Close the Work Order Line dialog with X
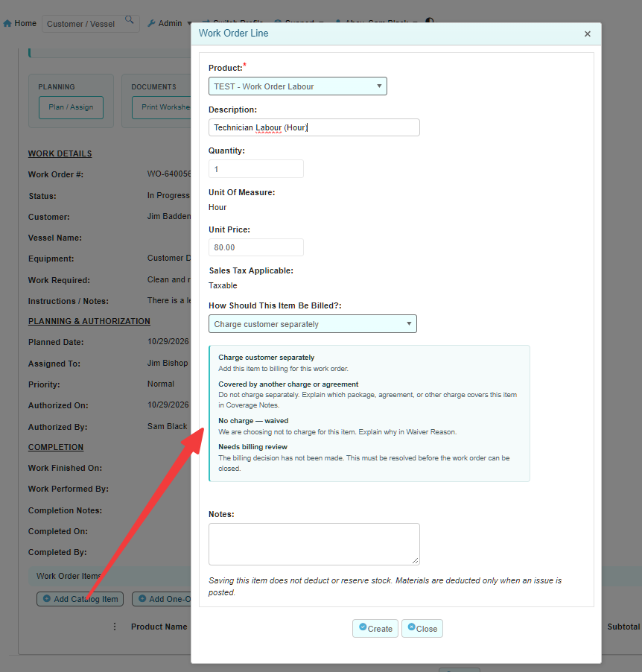The width and height of the screenshot is (642, 672). point(587,34)
